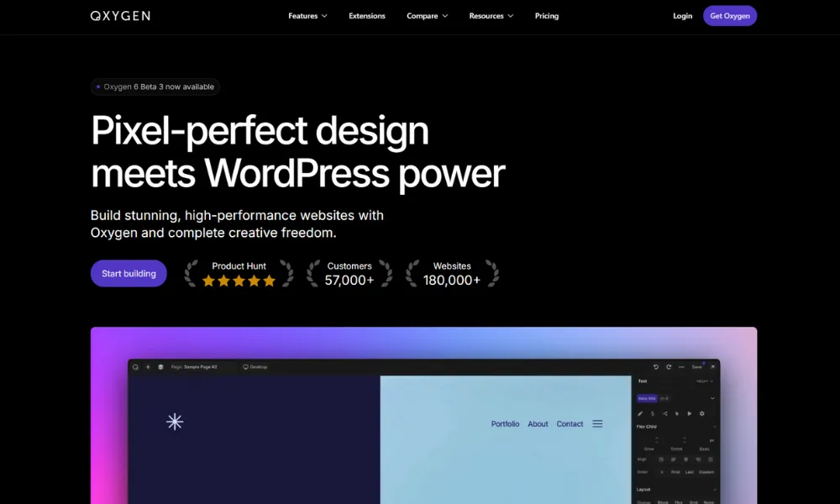Click the Get Oxygen button
The width and height of the screenshot is (840, 504).
coord(729,16)
